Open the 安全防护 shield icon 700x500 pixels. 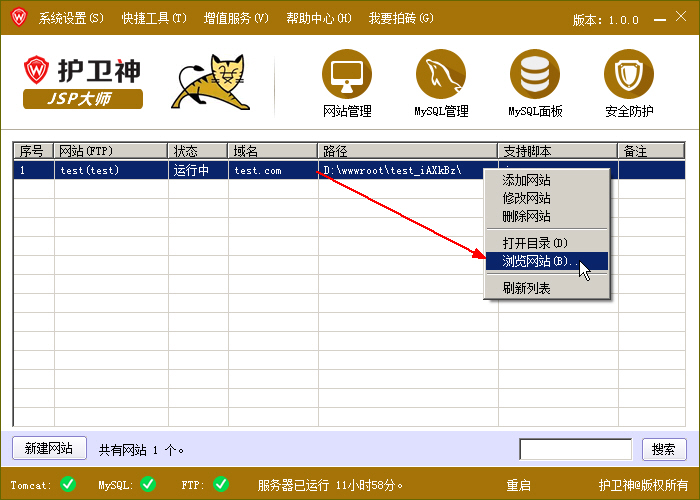click(629, 74)
